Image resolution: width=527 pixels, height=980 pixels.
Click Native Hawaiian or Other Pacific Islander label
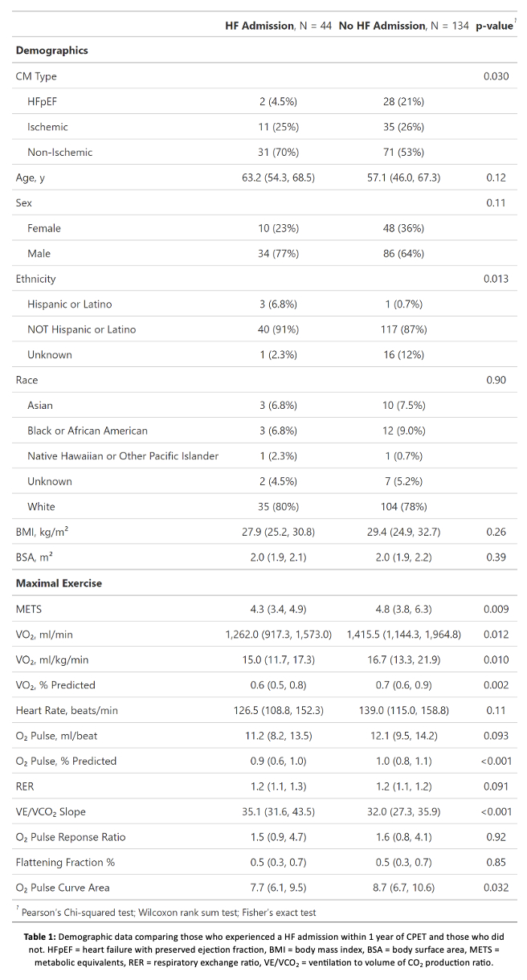coord(123,456)
